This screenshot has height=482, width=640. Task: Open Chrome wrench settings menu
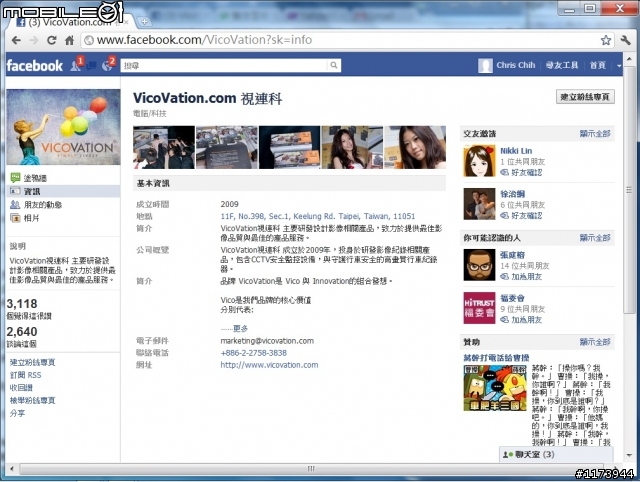click(625, 40)
